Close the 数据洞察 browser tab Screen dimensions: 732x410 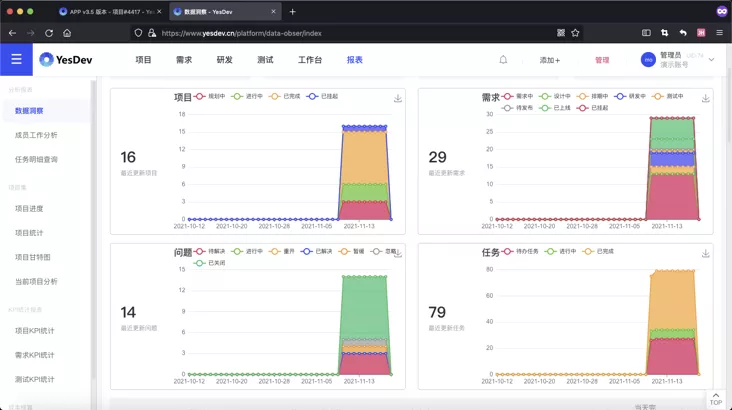click(273, 12)
